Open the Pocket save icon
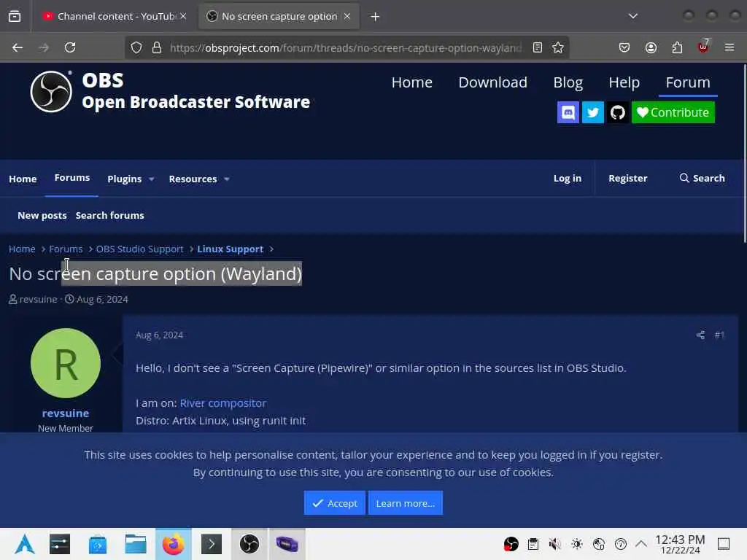This screenshot has width=747, height=560. tap(624, 47)
